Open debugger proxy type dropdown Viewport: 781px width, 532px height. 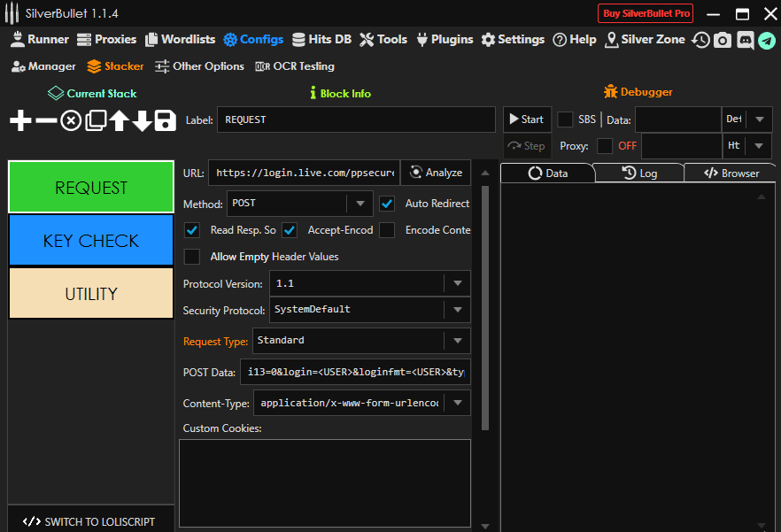coord(759,146)
